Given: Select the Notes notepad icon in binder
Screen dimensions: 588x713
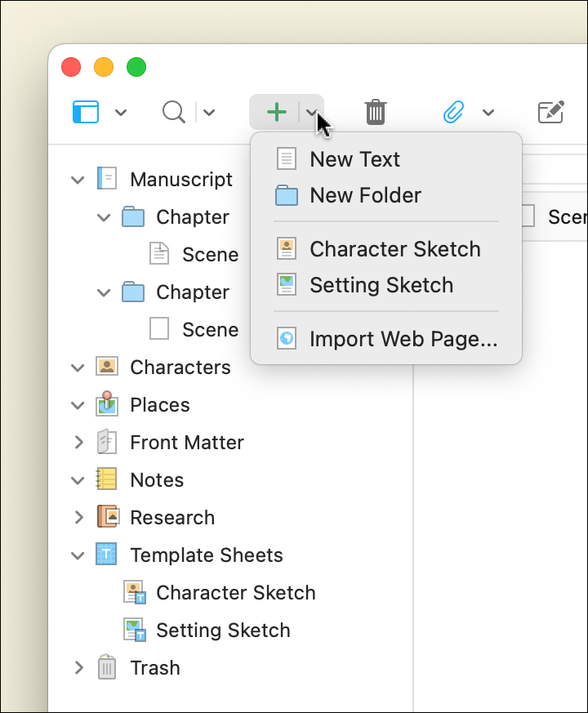Looking at the screenshot, I should coord(107,480).
